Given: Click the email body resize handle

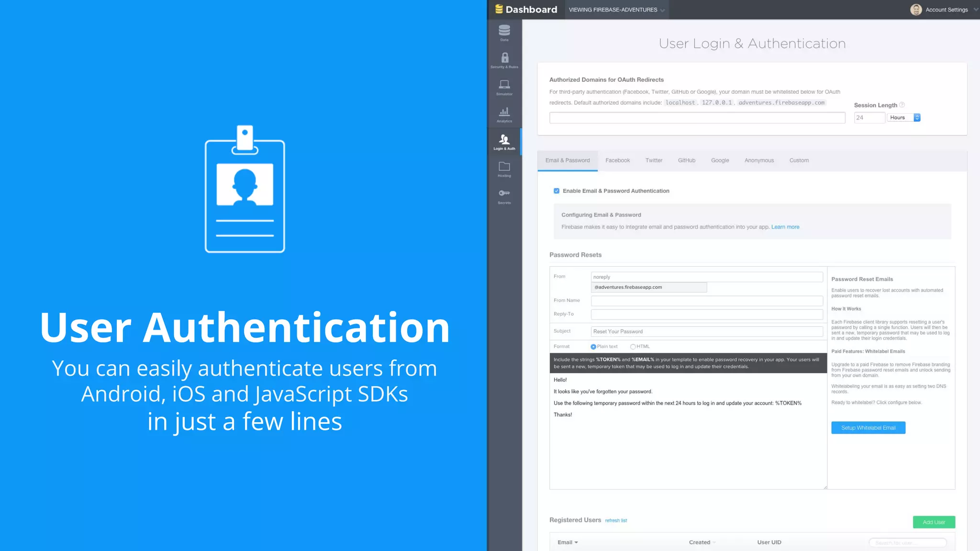Looking at the screenshot, I should click(824, 487).
